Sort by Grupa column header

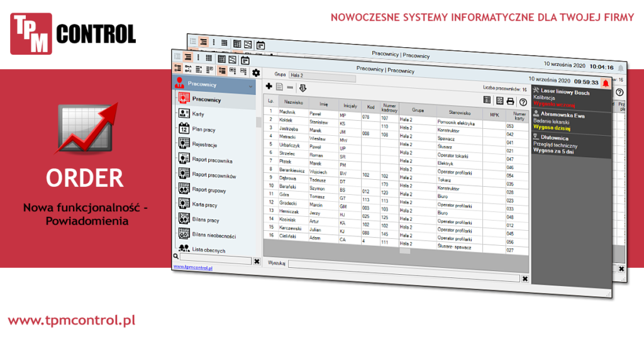pyautogui.click(x=418, y=110)
